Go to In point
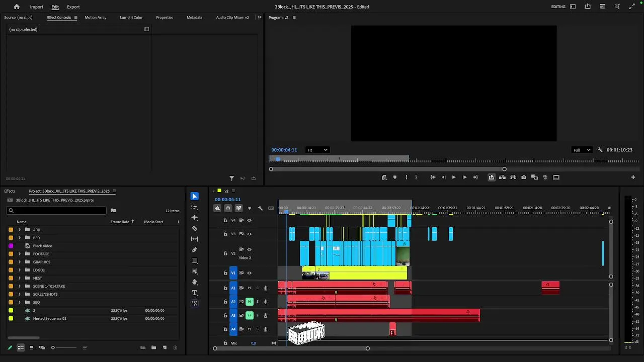The image size is (644, 362). coord(433,177)
